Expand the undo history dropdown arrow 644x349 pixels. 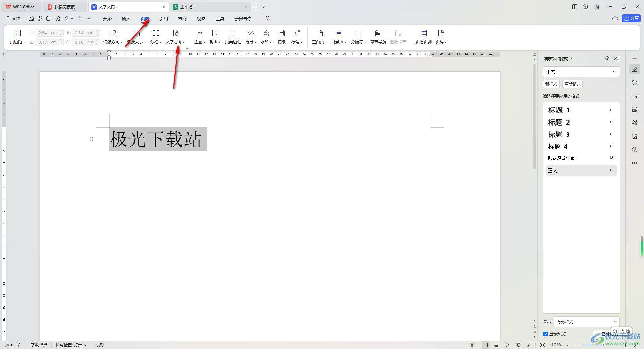tap(72, 19)
